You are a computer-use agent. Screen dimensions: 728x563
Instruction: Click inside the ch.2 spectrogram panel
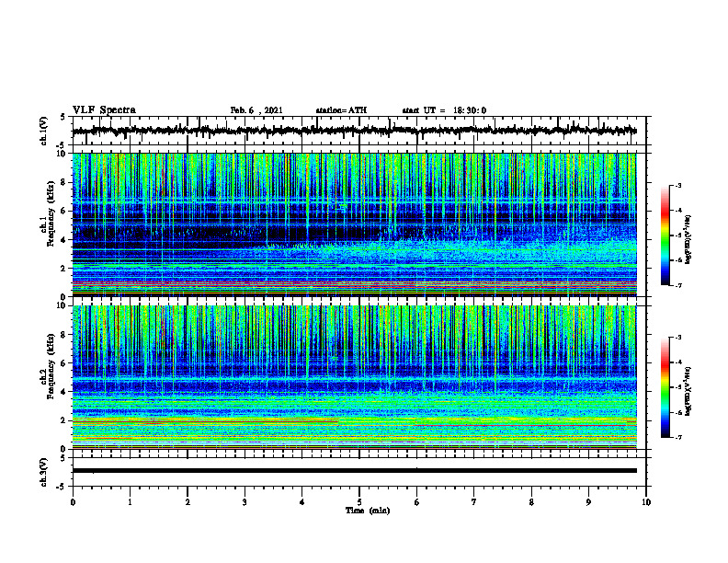click(x=354, y=377)
